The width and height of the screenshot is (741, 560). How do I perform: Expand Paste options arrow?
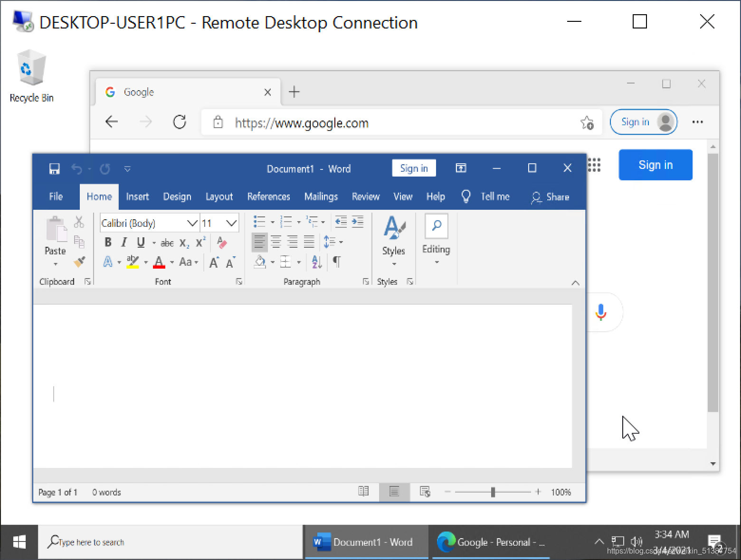pos(56,264)
